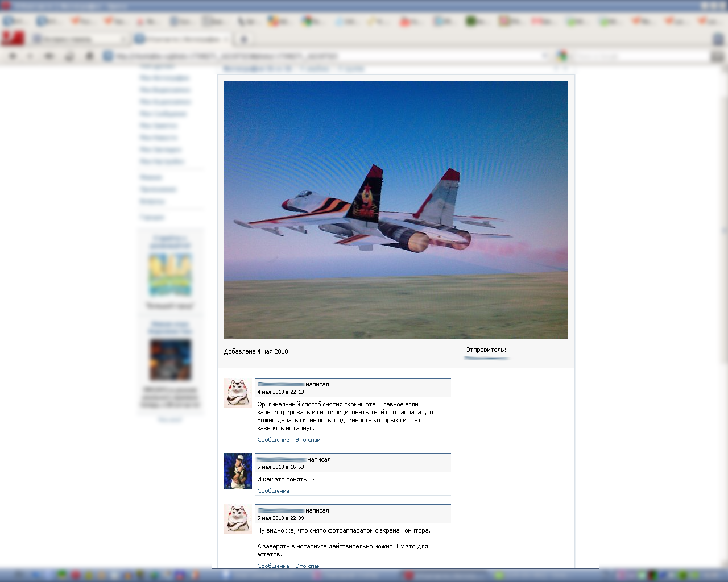This screenshot has height=582, width=728.
Task: Click Сообщение under 'И как это понять???'
Action: [273, 491]
